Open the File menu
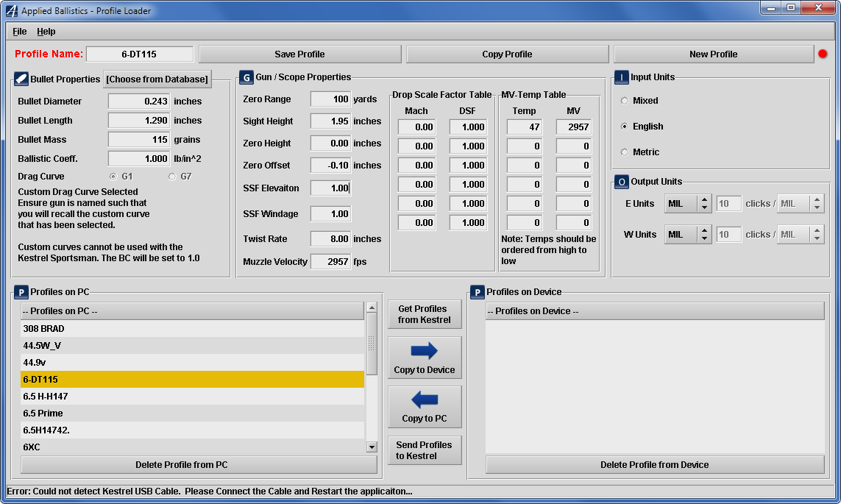841x504 pixels. tap(20, 31)
